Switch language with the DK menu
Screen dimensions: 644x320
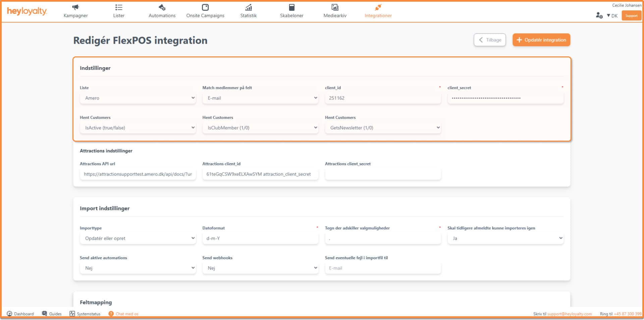click(612, 16)
